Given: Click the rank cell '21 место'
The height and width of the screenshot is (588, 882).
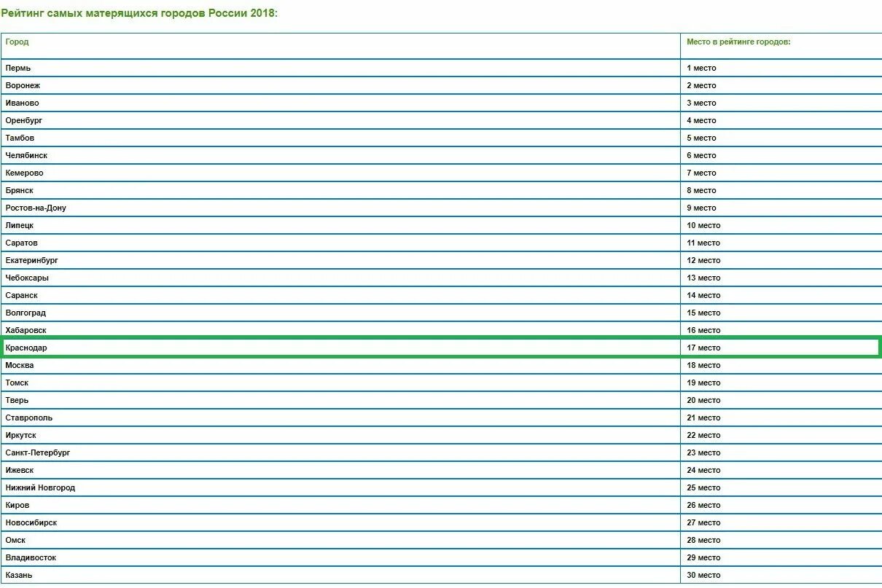Looking at the screenshot, I should (781, 418).
